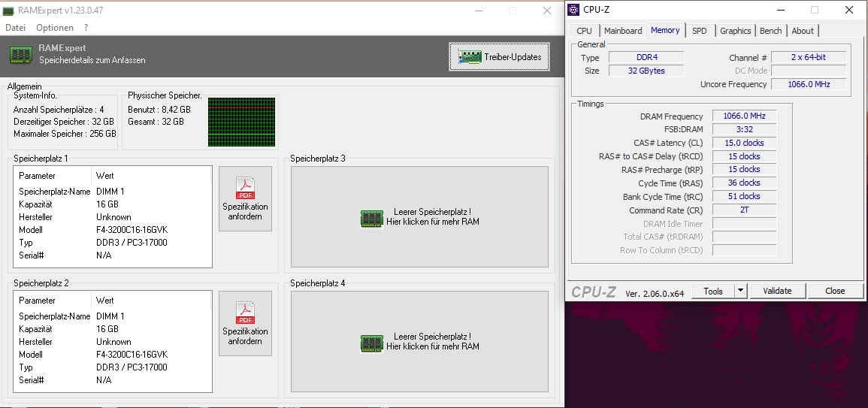The width and height of the screenshot is (868, 408).
Task: Click 'Benutzt : 8,42 GB' text
Action: (159, 110)
